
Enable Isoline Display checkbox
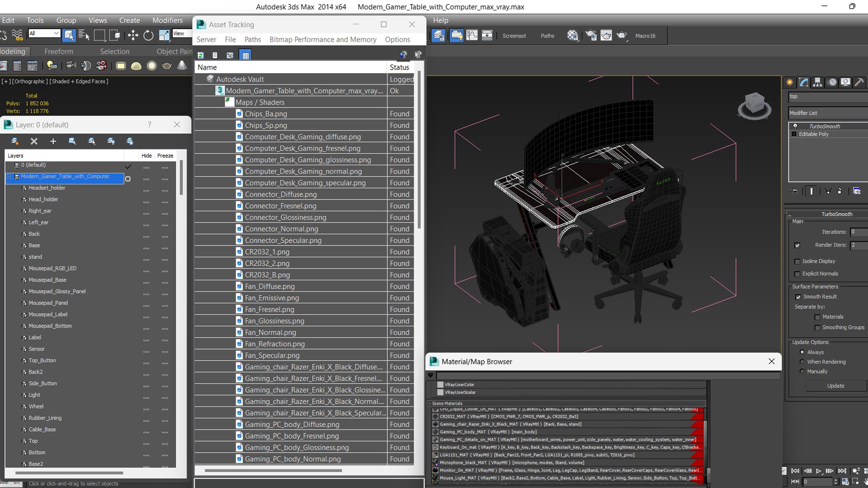point(797,262)
